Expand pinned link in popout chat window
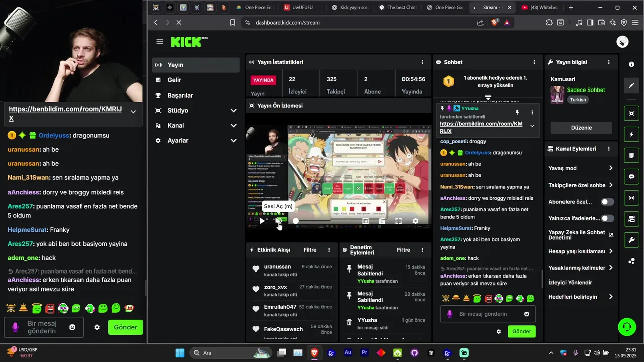Viewport: 644px width, 362px height. coord(133,112)
